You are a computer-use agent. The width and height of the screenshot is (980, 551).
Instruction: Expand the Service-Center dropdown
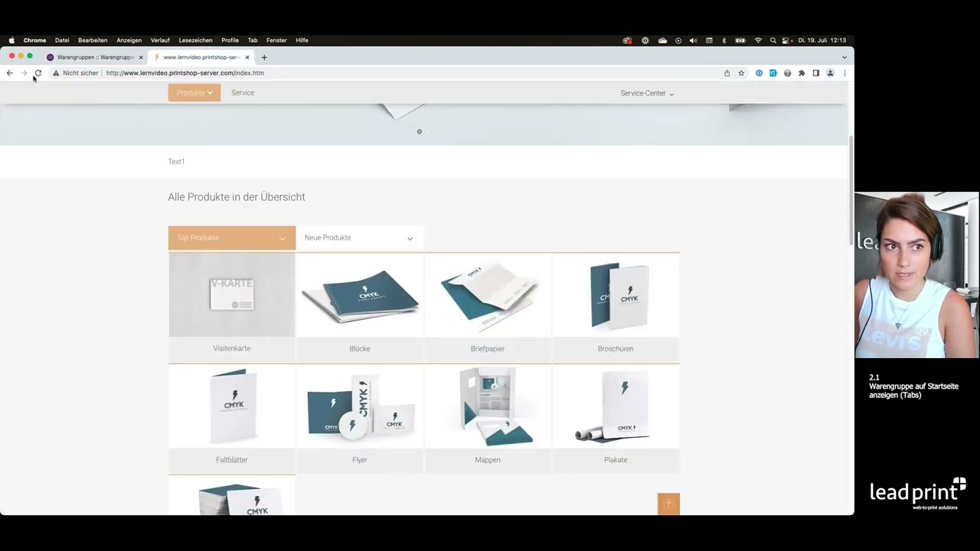coord(647,93)
